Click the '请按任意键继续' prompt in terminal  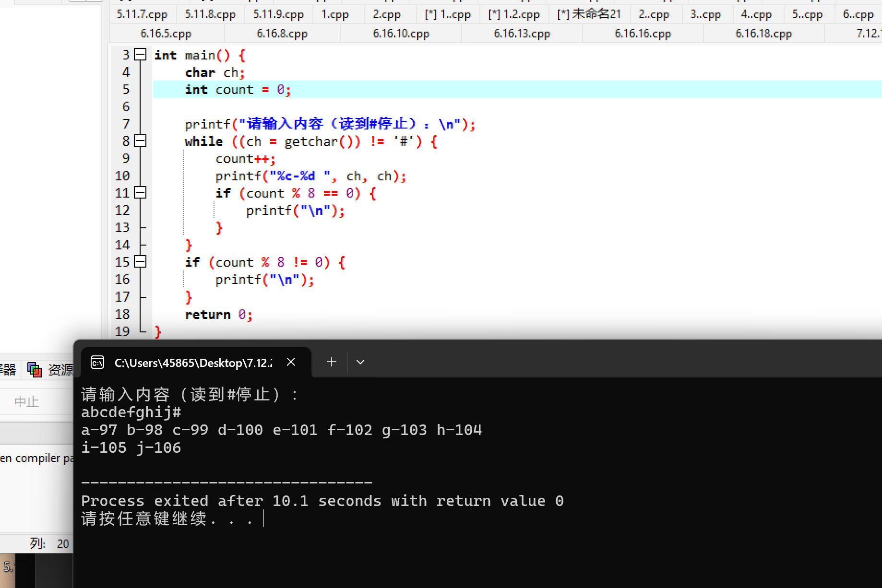point(167,519)
